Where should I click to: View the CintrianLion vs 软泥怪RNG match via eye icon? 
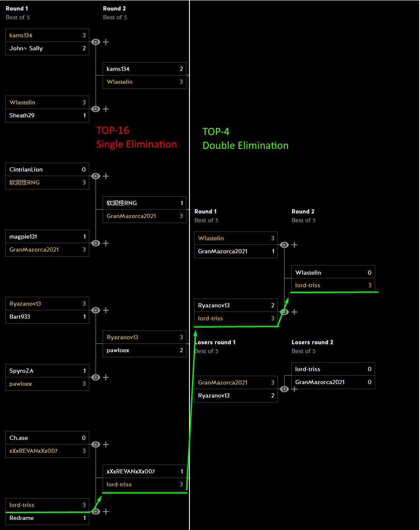pyautogui.click(x=96, y=176)
